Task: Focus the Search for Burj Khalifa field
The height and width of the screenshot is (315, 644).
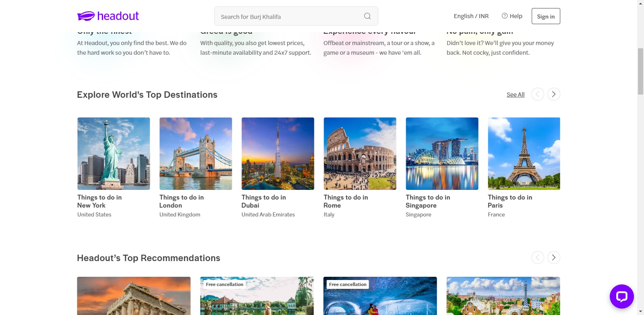Action: pyautogui.click(x=288, y=16)
